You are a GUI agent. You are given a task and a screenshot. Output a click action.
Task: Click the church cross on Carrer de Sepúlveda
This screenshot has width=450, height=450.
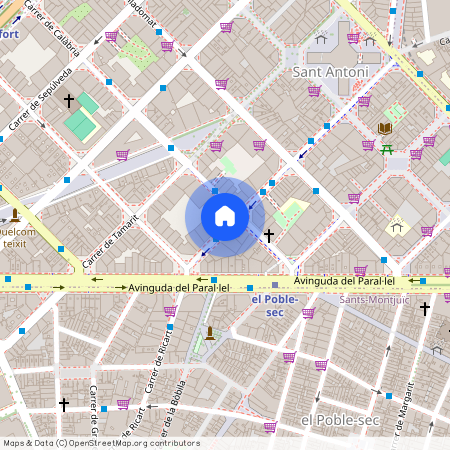click(x=69, y=101)
